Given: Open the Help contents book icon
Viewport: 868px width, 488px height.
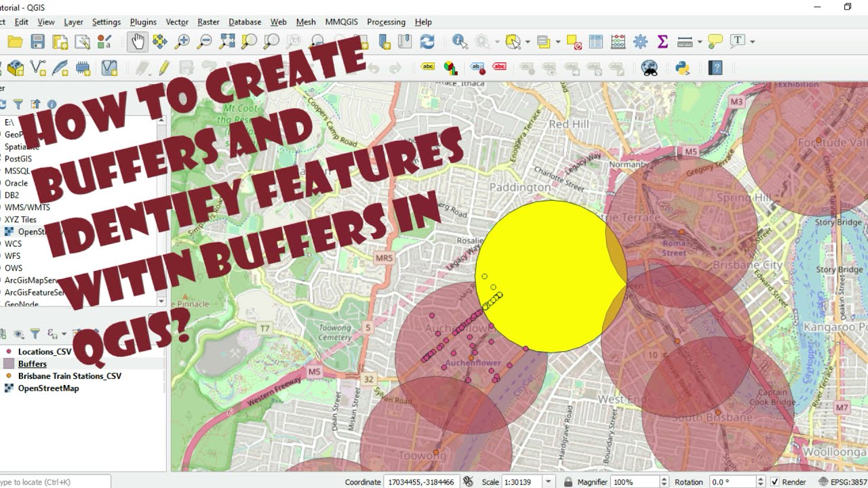Looking at the screenshot, I should tap(715, 68).
